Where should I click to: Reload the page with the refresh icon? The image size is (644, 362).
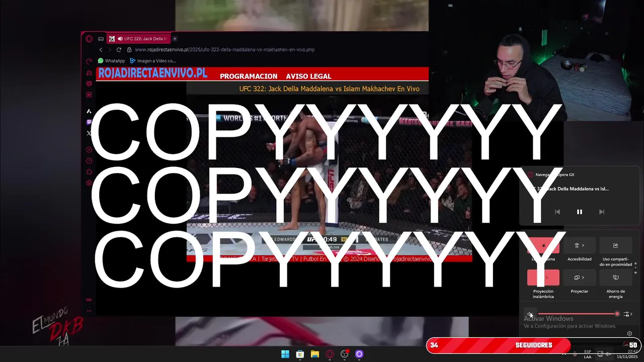(119, 50)
